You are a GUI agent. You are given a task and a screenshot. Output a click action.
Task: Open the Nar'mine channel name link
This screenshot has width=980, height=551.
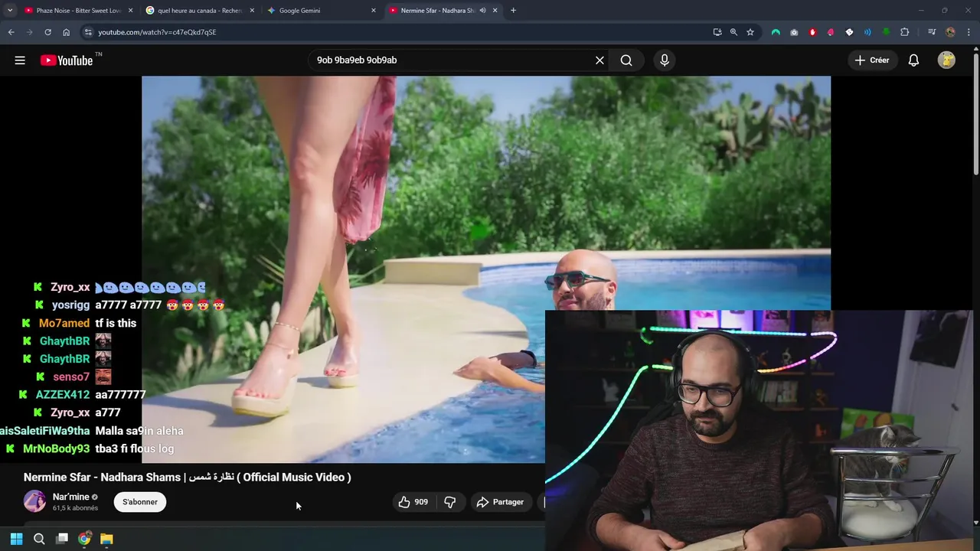(71, 497)
